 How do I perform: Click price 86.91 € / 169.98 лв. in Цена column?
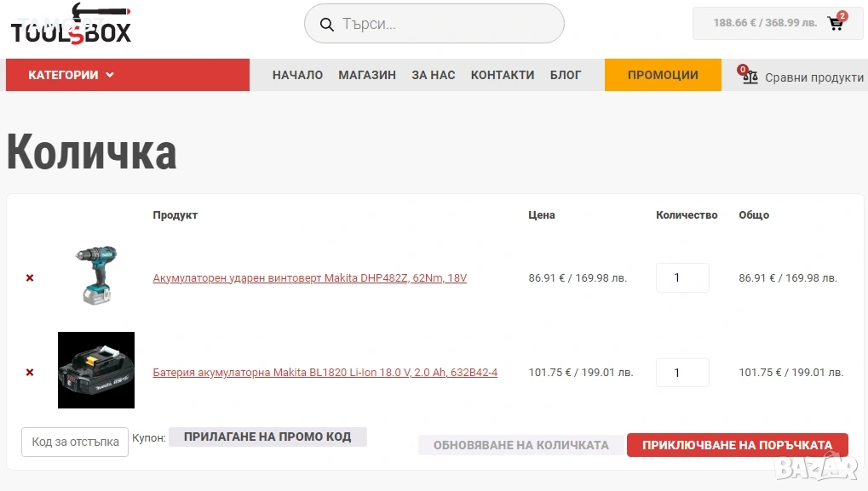pos(578,277)
